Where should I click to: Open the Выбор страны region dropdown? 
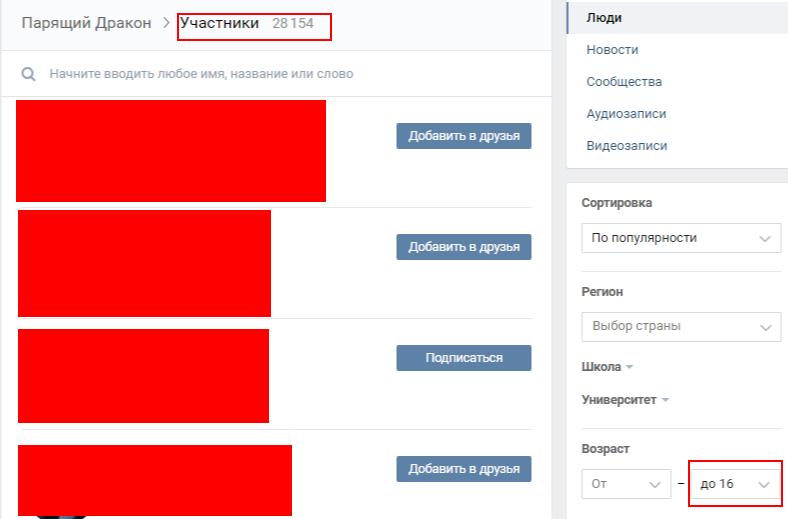(x=680, y=326)
